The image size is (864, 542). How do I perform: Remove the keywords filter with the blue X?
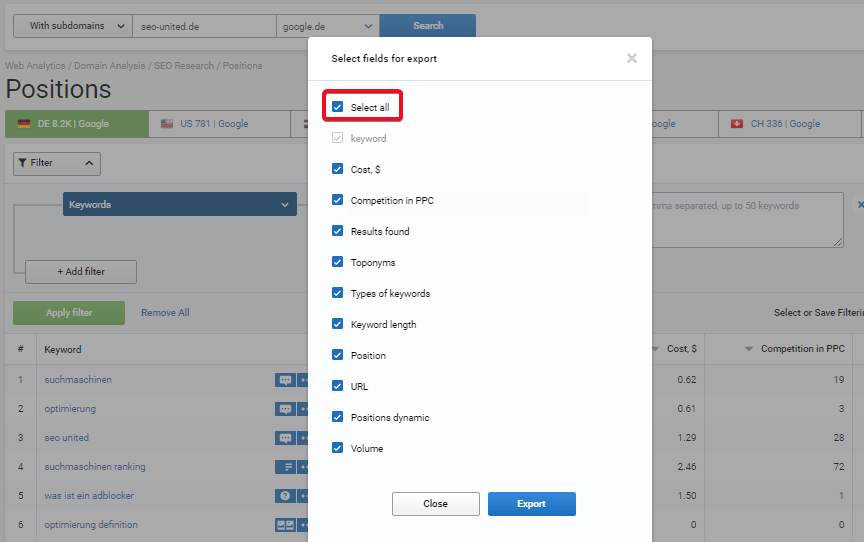pos(860,204)
